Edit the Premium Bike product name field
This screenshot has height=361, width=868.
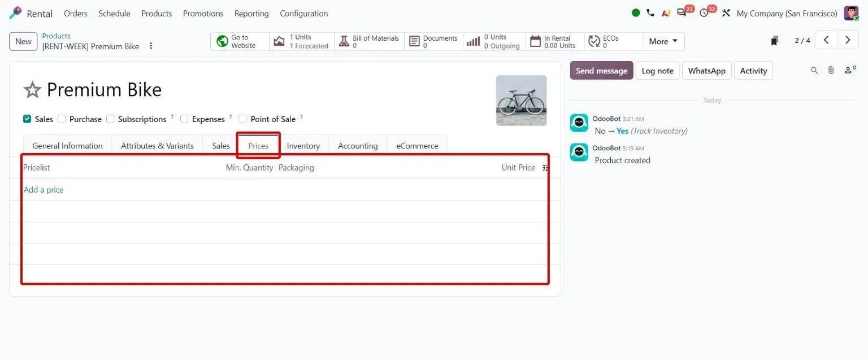pyautogui.click(x=104, y=90)
